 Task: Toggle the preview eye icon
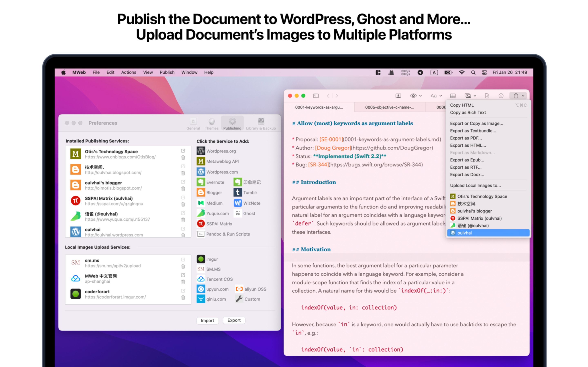[x=414, y=96]
